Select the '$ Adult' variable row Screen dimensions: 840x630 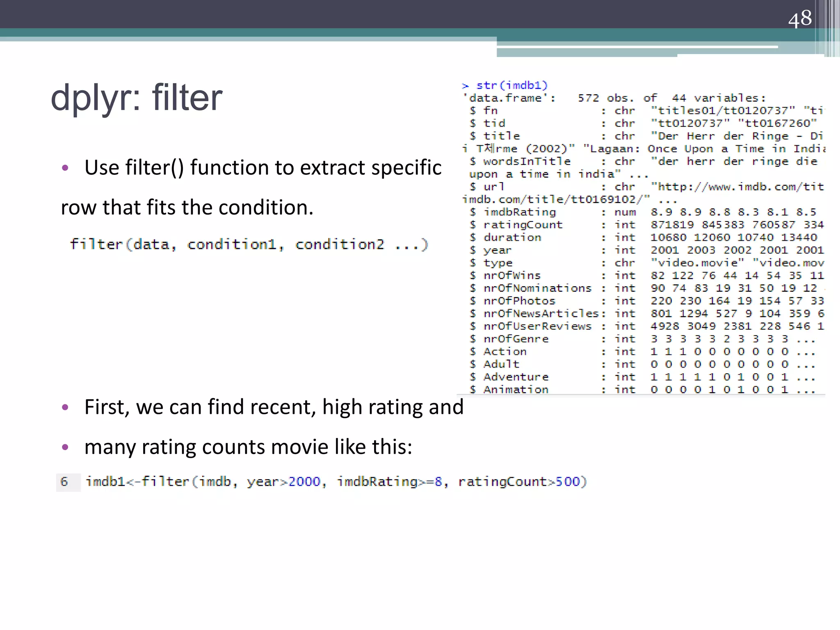click(642, 365)
